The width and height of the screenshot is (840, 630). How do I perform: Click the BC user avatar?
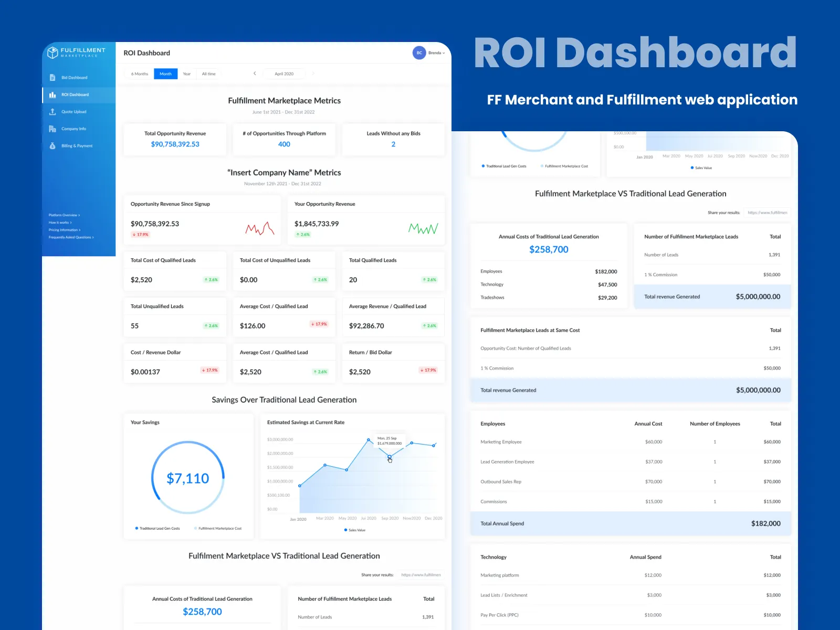point(419,53)
